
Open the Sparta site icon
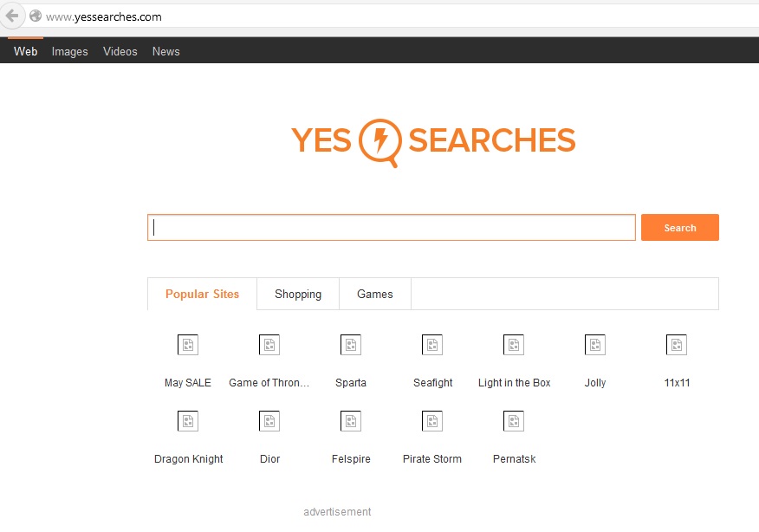pos(351,345)
